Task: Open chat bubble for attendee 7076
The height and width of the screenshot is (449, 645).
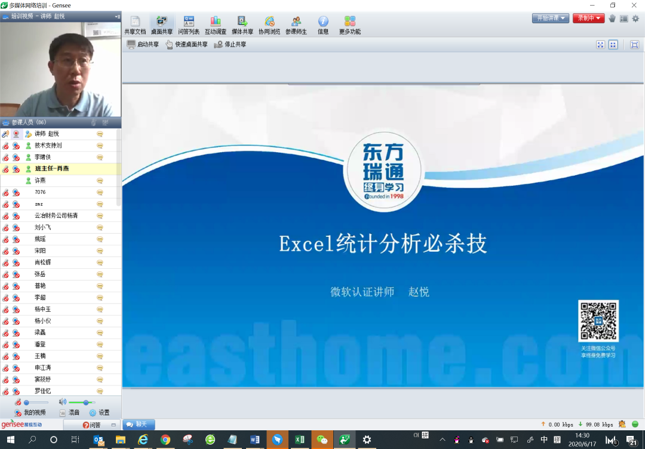Action: (x=100, y=192)
